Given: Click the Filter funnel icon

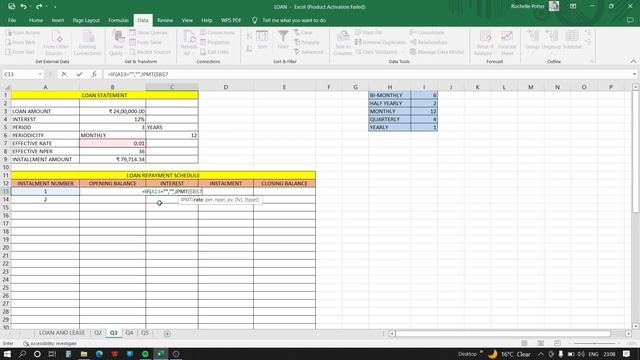Looking at the screenshot, I should [283, 37].
